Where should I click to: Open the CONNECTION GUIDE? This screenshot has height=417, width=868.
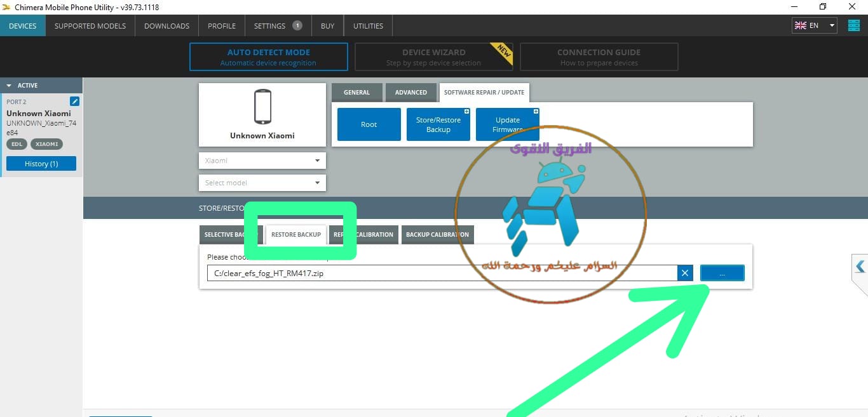(x=599, y=57)
